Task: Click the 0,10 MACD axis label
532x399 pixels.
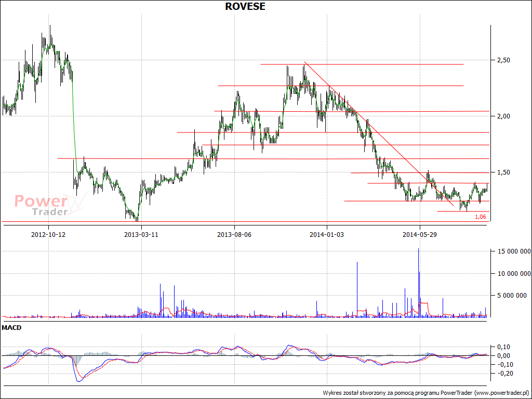Action: point(503,347)
